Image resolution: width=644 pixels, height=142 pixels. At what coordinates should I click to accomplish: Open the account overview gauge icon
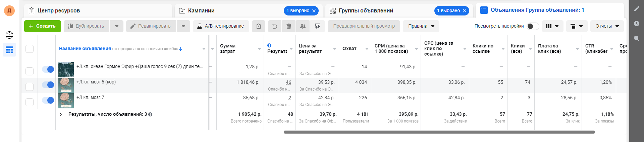(9, 35)
